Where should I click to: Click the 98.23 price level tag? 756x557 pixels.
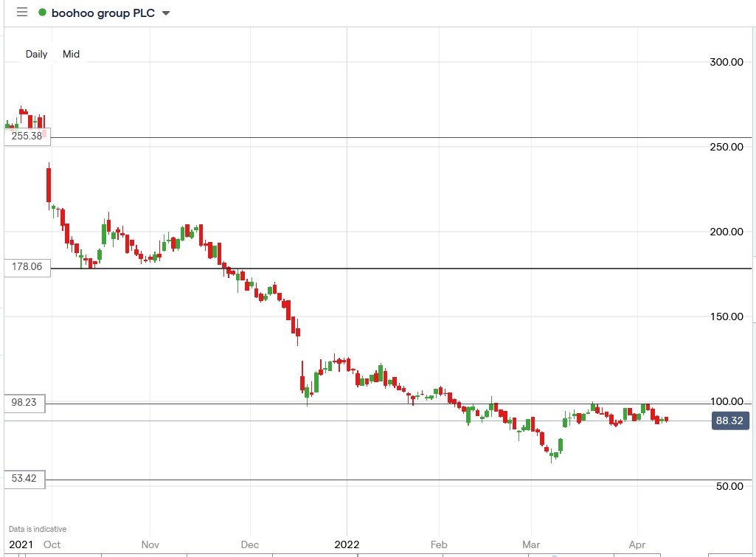pyautogui.click(x=24, y=404)
